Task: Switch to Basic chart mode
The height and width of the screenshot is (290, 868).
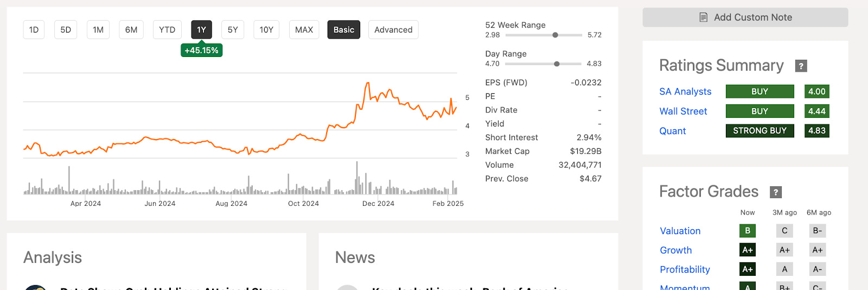Action: point(344,30)
